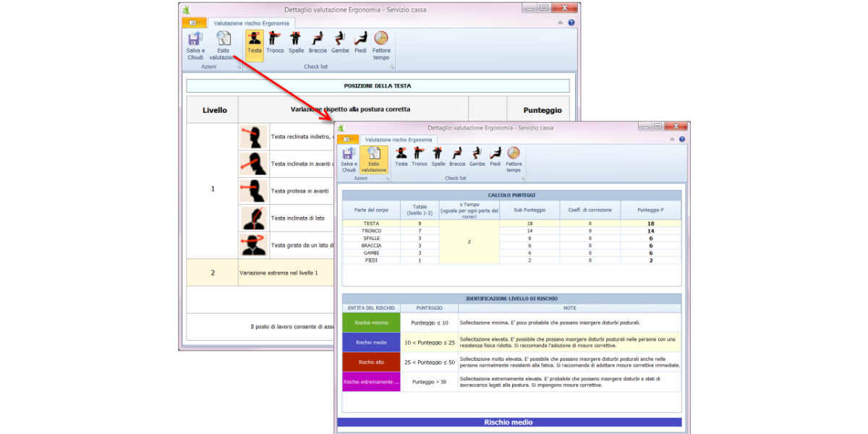Open the help icon in the front window
The width and height of the screenshot is (868, 434).
pos(681,139)
